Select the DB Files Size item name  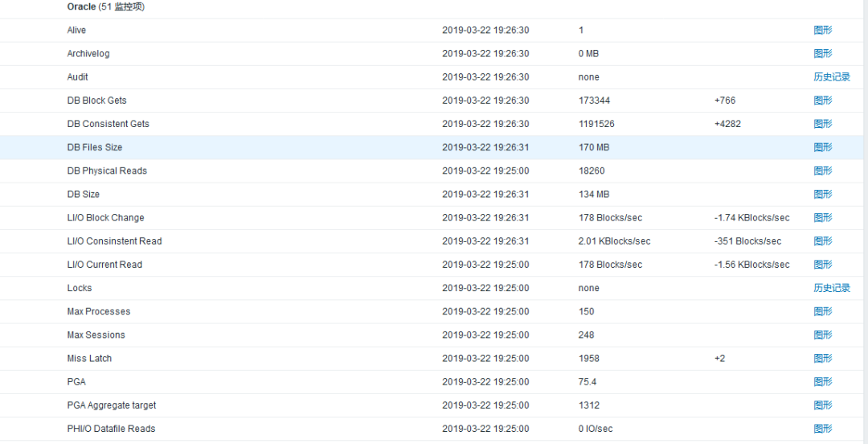pos(95,147)
